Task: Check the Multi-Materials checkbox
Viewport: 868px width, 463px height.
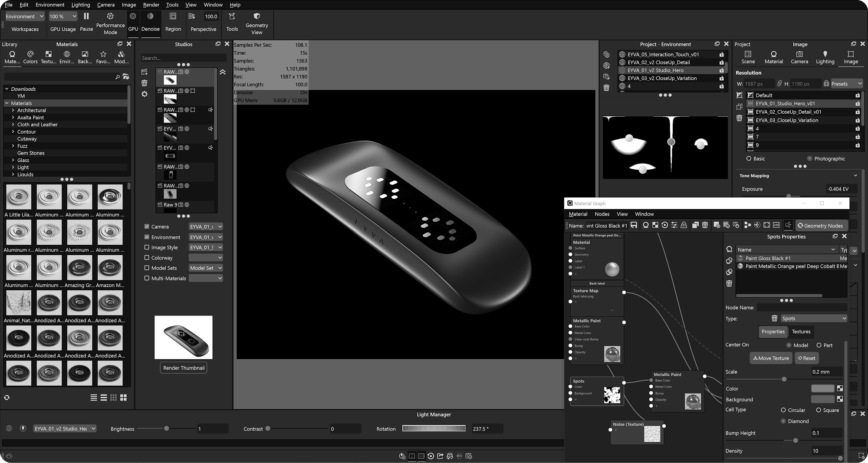Action: point(147,278)
